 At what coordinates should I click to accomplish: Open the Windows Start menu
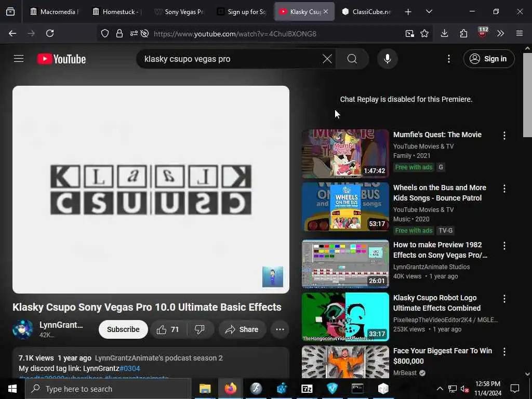12,389
